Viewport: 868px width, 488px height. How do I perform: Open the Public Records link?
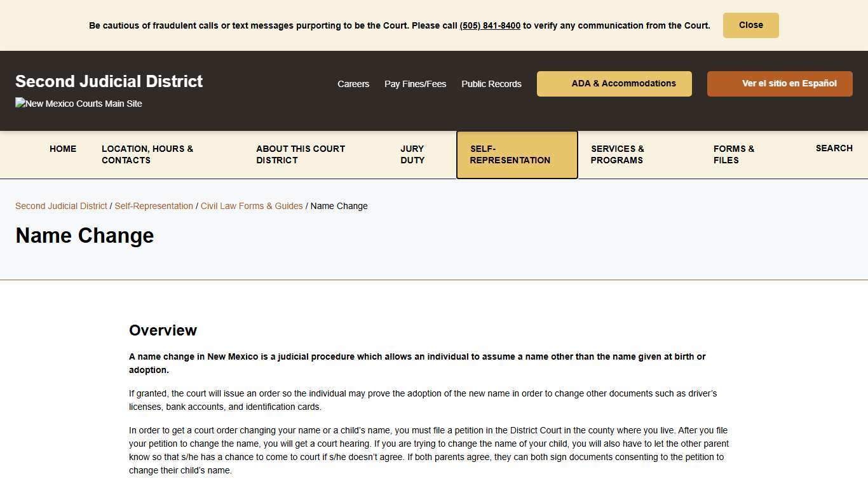pyautogui.click(x=491, y=84)
